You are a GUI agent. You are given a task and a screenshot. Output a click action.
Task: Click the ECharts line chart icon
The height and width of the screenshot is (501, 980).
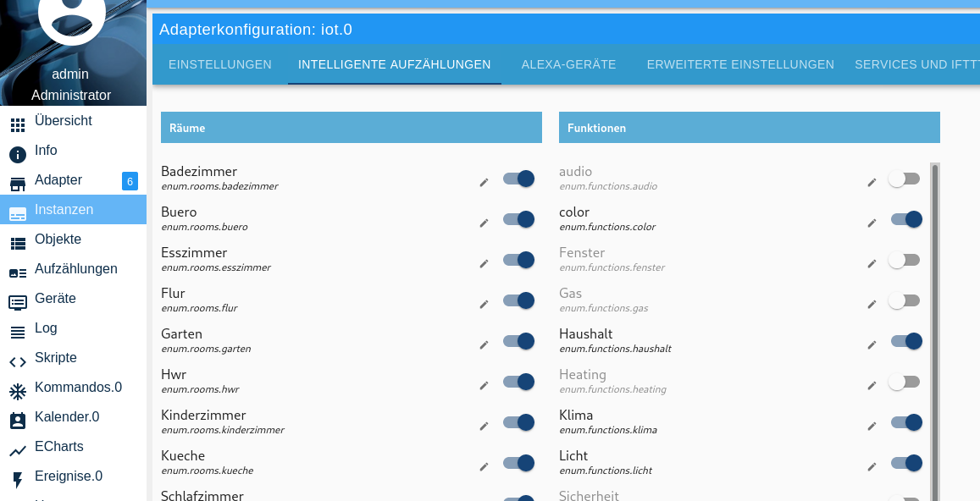coord(18,450)
